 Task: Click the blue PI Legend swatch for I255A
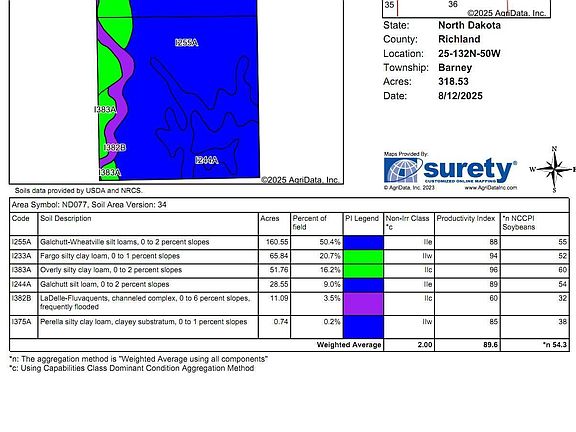[x=363, y=242]
